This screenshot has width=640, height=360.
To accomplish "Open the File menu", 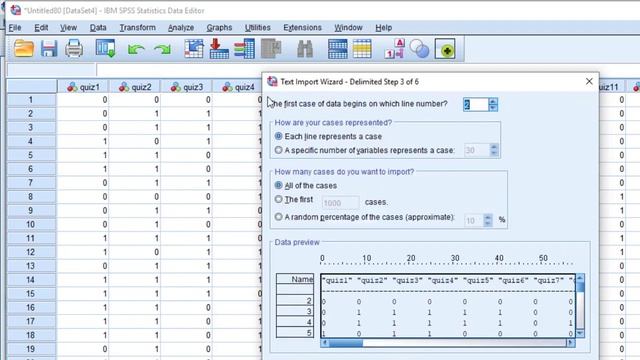I will (x=15, y=27).
